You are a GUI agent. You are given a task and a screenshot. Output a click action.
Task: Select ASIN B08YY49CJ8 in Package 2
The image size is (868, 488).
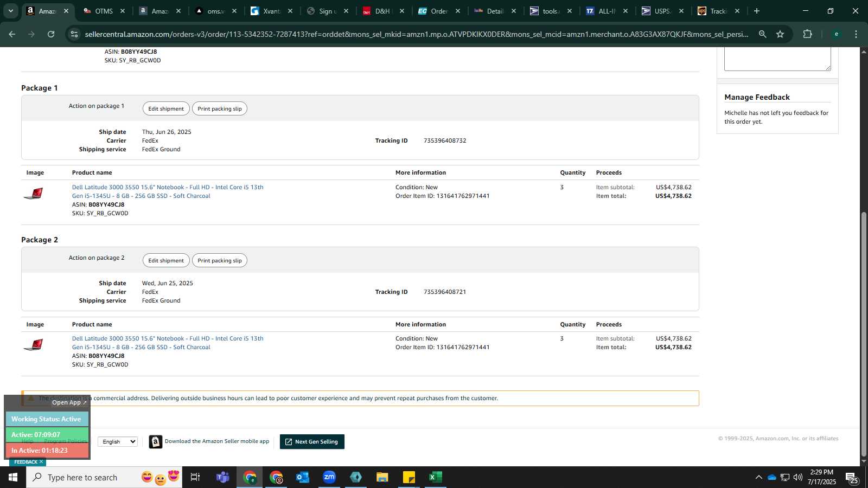pyautogui.click(x=98, y=356)
